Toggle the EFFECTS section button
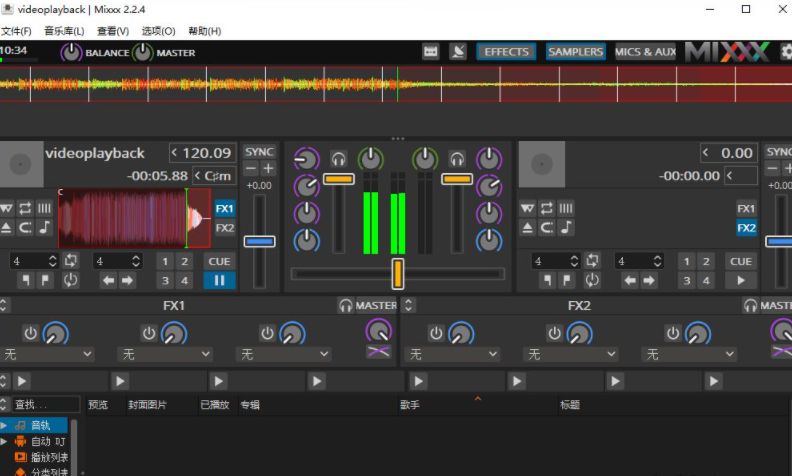This screenshot has height=476, width=792. (x=506, y=52)
